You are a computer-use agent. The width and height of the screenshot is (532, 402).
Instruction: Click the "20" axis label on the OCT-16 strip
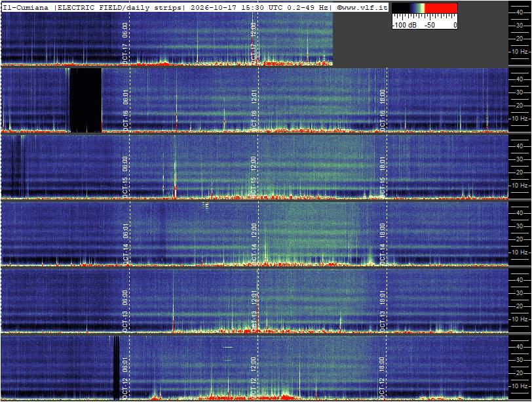point(520,106)
